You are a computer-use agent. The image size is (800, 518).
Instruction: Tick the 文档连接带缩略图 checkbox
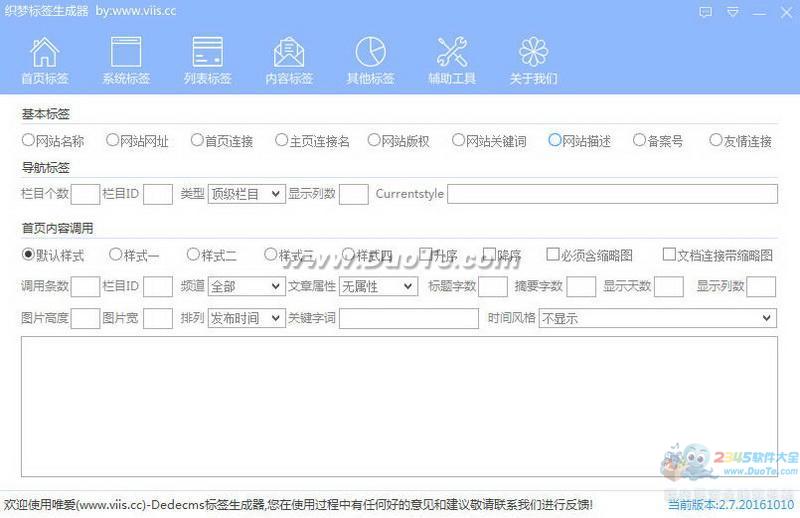tap(669, 254)
